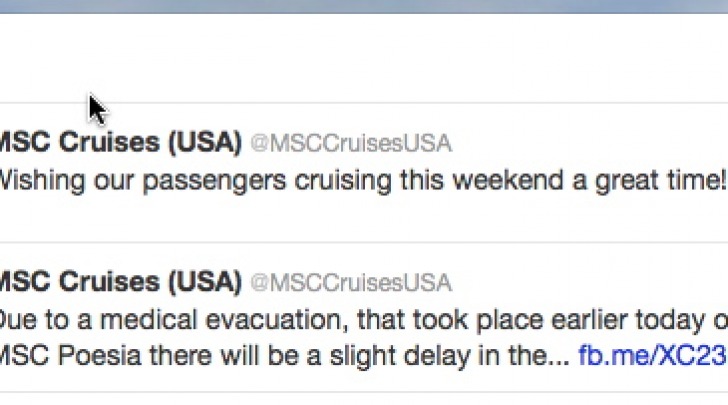Click the word 'evacuation,' in second tweet
Screen dimensions: 728x405
(277, 320)
